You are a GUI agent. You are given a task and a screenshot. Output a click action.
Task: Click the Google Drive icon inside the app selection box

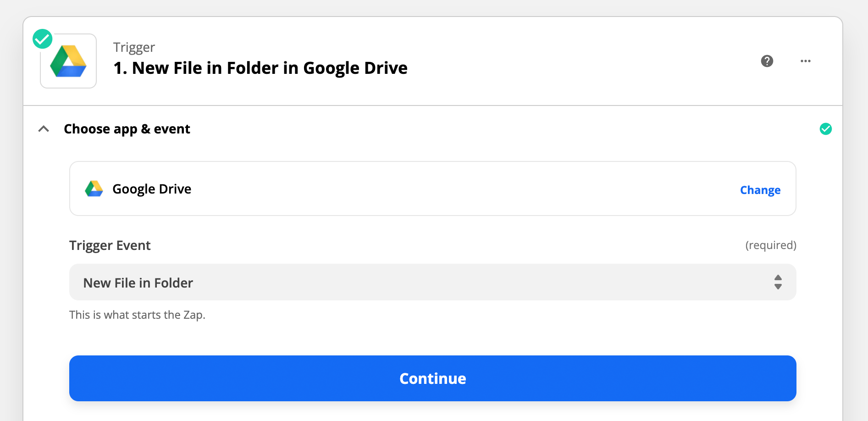(x=94, y=188)
